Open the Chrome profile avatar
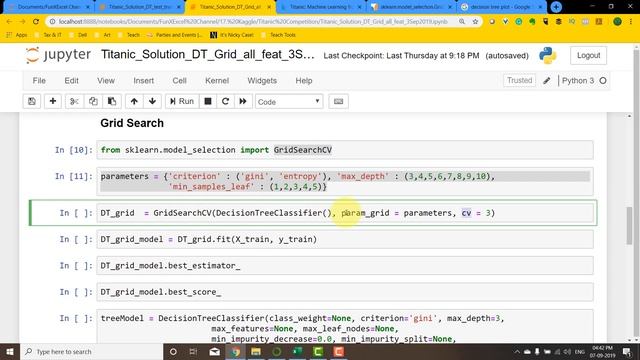The image size is (640, 360). click(617, 22)
